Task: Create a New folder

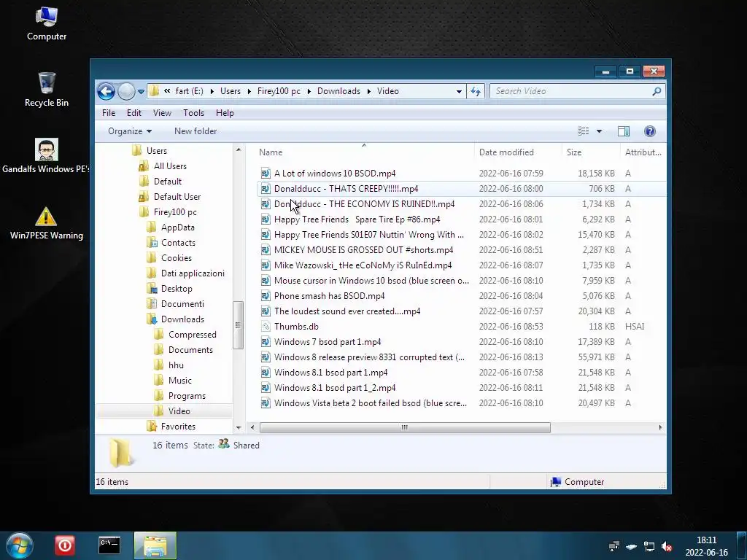Action: point(196,131)
